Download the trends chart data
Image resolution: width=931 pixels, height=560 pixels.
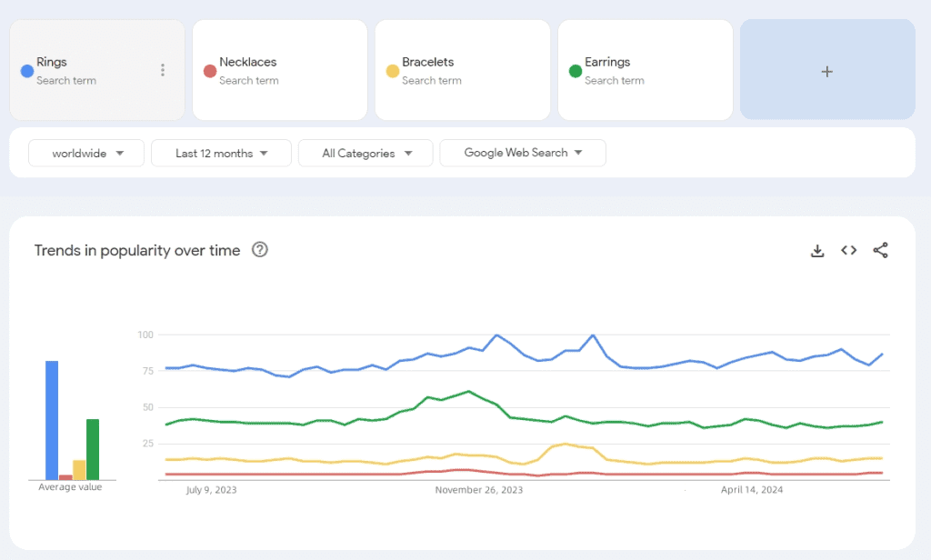[x=817, y=251]
